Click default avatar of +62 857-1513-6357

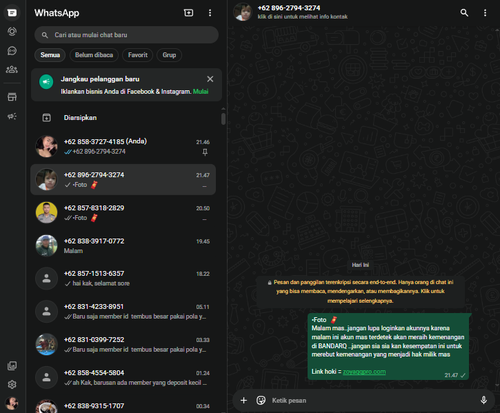[47, 278]
